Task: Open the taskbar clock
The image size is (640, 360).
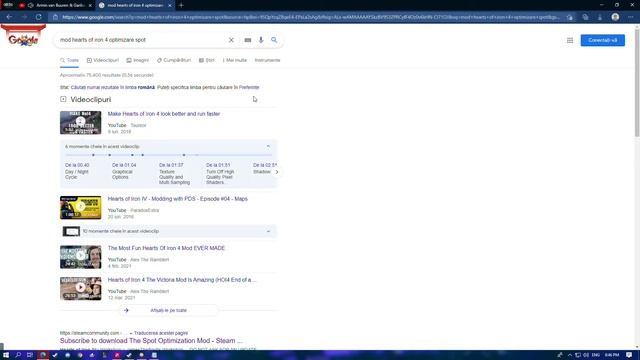Action: pos(611,355)
